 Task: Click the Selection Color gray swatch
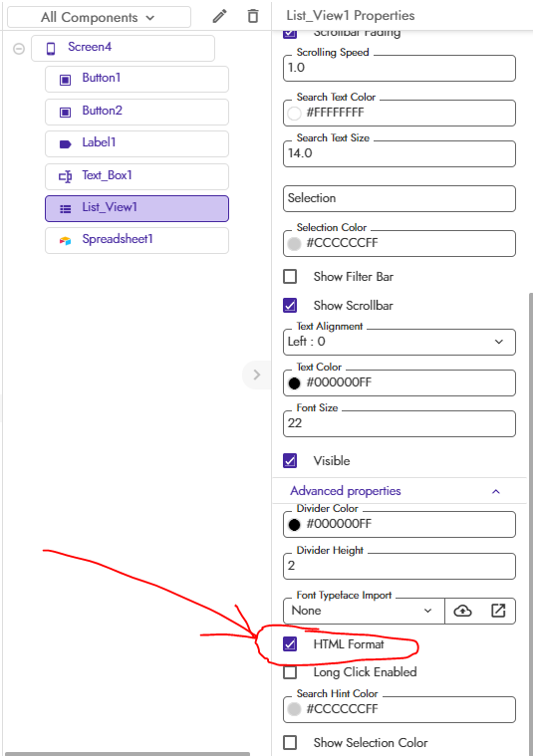pos(294,243)
